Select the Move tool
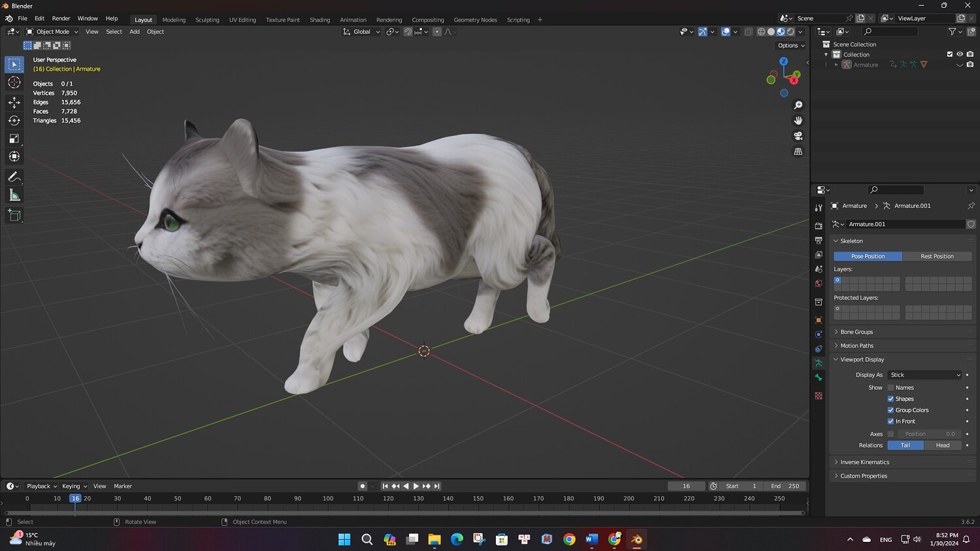The height and width of the screenshot is (551, 980). [x=14, y=102]
